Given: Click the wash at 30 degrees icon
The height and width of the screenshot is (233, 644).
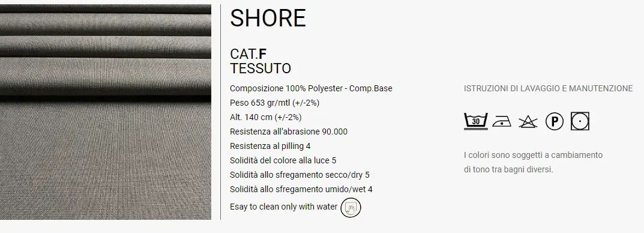Looking at the screenshot, I should point(475,121).
